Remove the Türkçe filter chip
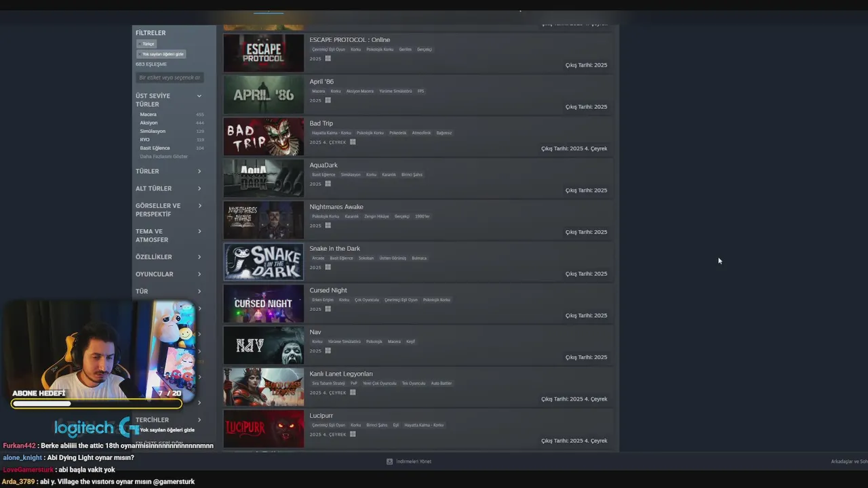Image resolution: width=868 pixels, height=488 pixels. (x=146, y=43)
